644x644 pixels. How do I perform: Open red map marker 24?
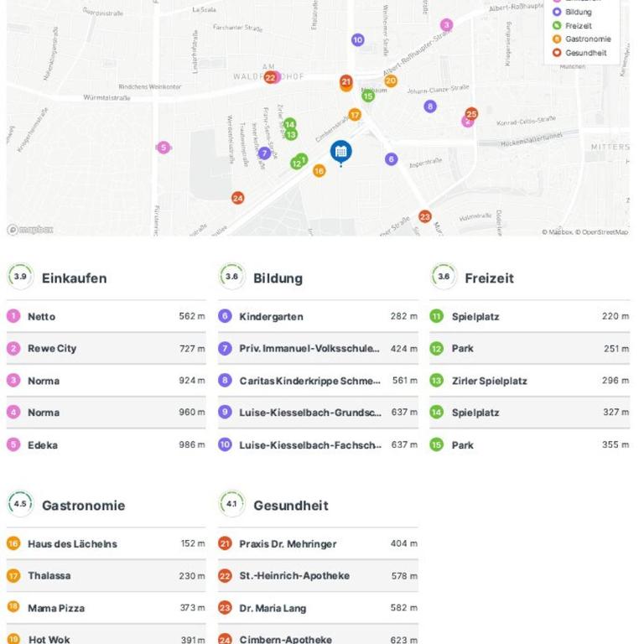point(238,199)
